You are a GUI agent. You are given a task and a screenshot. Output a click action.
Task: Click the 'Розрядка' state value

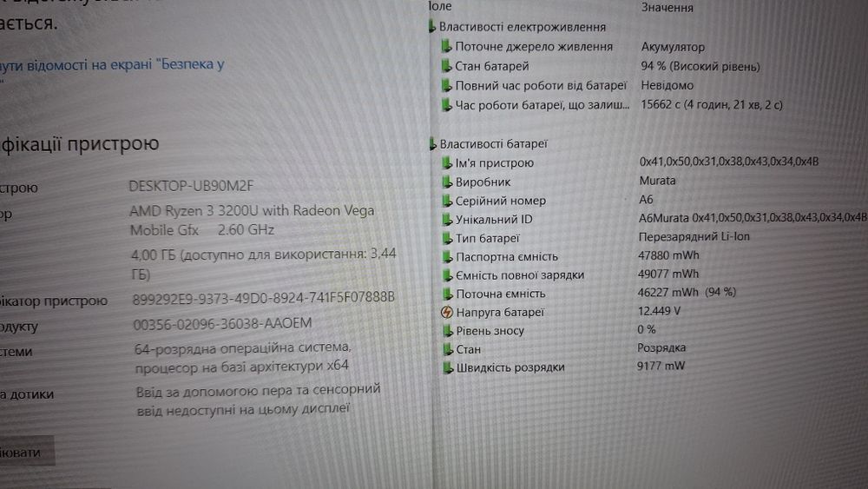click(x=661, y=347)
